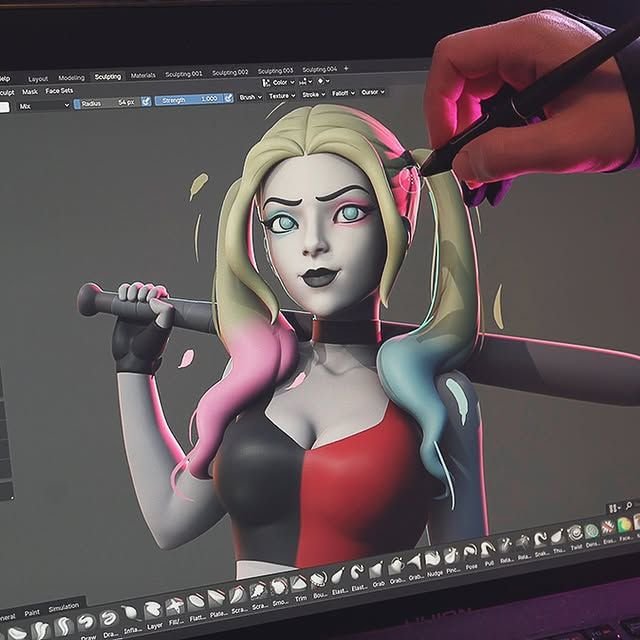The width and height of the screenshot is (640, 640).
Task: Click the brush color swatch
Action: (4, 107)
